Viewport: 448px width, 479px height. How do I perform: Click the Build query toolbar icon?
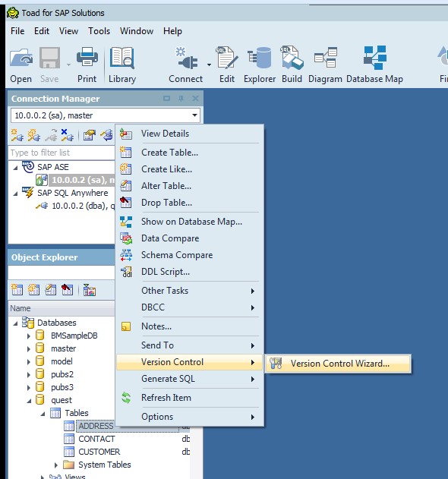pos(292,58)
